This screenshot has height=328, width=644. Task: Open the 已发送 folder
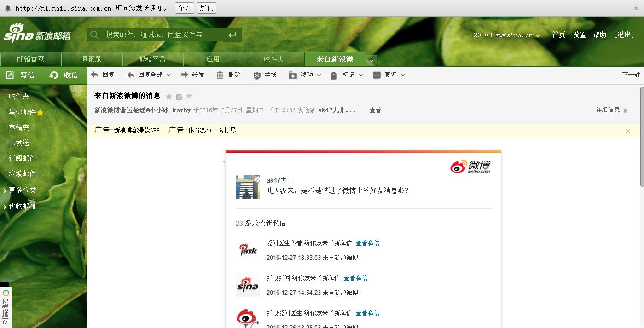19,143
